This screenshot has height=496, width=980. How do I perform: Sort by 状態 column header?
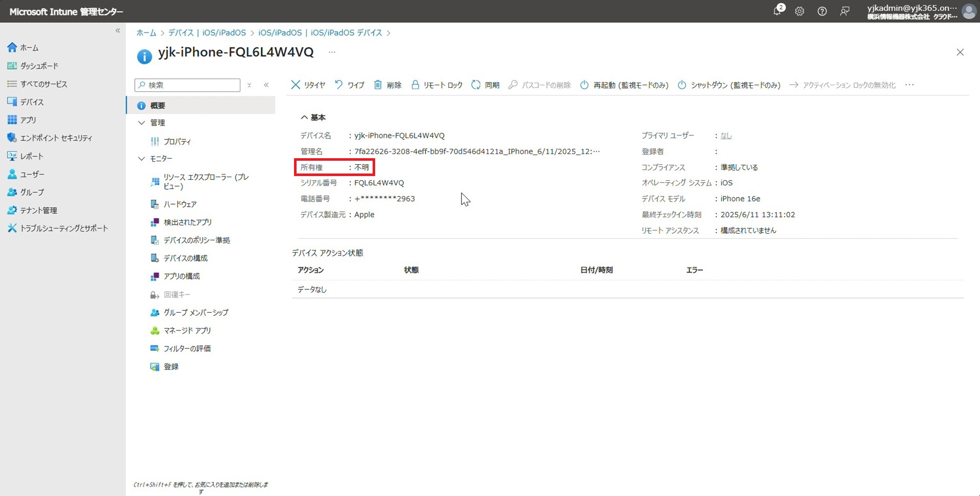(411, 270)
